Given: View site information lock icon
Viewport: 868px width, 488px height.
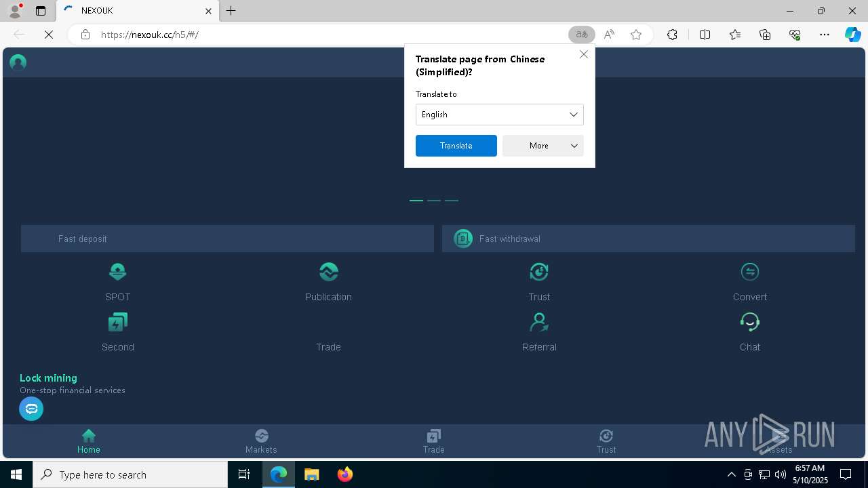Looking at the screenshot, I should pos(85,35).
